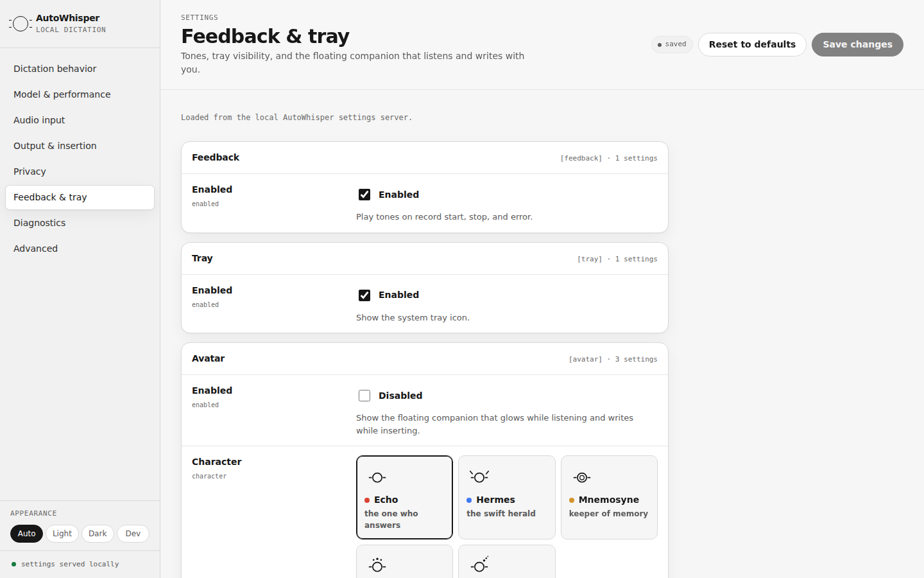Switch appearance to Light
924x578 pixels.
(x=62, y=534)
